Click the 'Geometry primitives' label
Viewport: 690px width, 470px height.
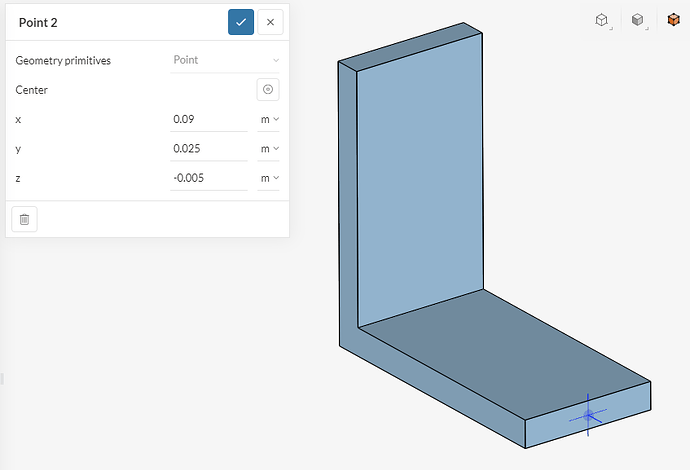pyautogui.click(x=63, y=61)
